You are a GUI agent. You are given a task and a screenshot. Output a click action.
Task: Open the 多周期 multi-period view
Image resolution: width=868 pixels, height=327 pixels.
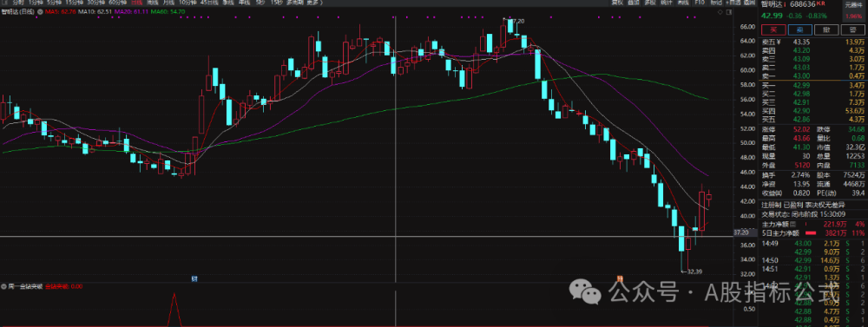point(295,3)
